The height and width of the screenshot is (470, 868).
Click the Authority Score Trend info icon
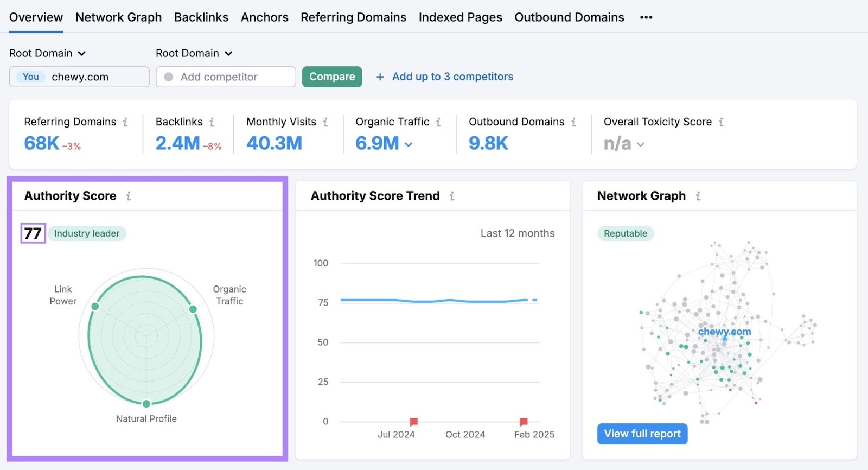click(452, 196)
